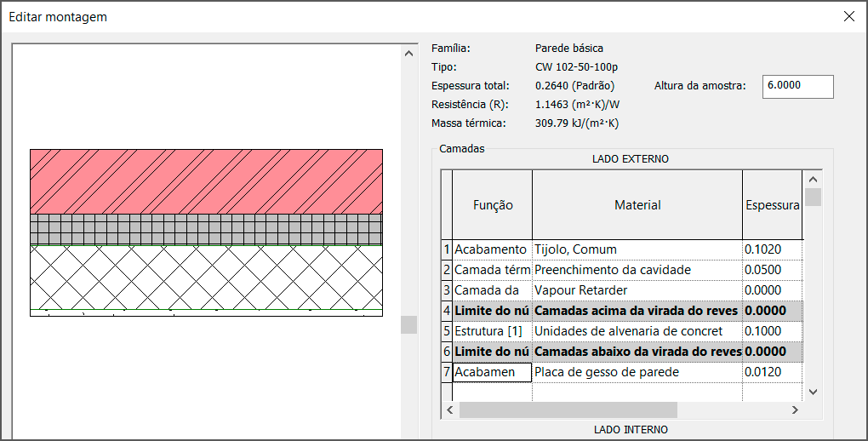Select row number 5 header

[446, 331]
